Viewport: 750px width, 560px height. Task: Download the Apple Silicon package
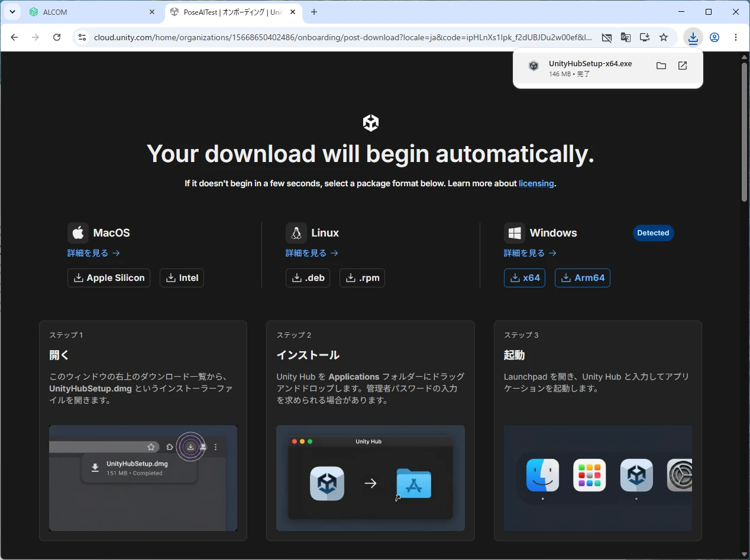coord(109,278)
